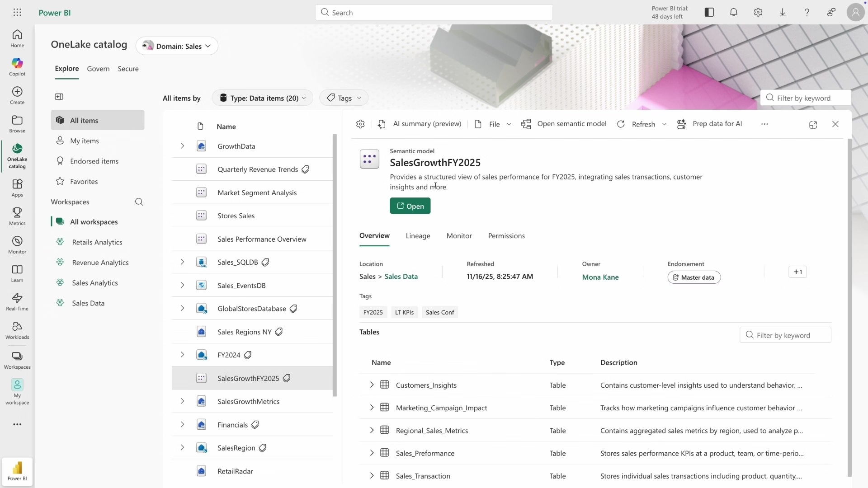Click the notifications bell icon
The image size is (868, 488).
(x=734, y=13)
